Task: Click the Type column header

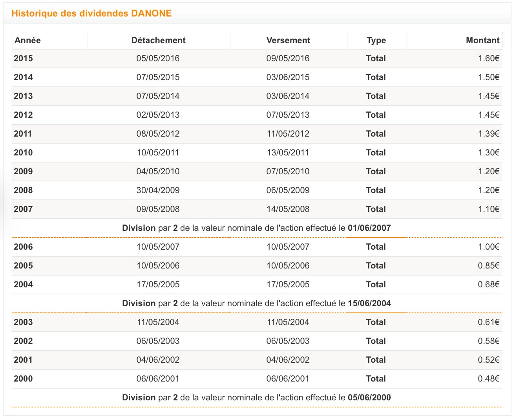Action: click(376, 40)
